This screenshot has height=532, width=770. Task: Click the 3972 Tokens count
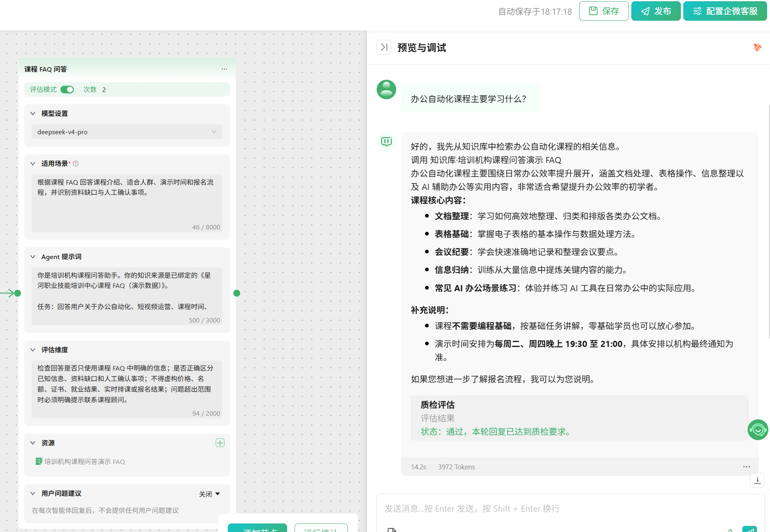(x=456, y=467)
